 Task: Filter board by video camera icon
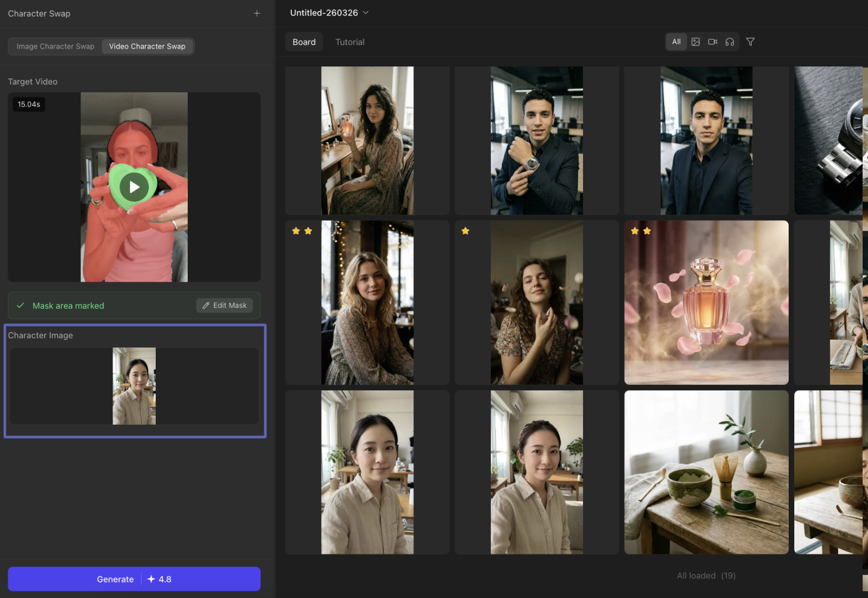coord(713,42)
